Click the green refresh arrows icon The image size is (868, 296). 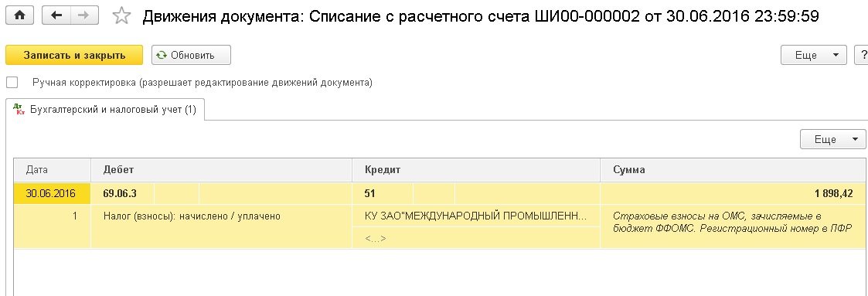(x=162, y=56)
